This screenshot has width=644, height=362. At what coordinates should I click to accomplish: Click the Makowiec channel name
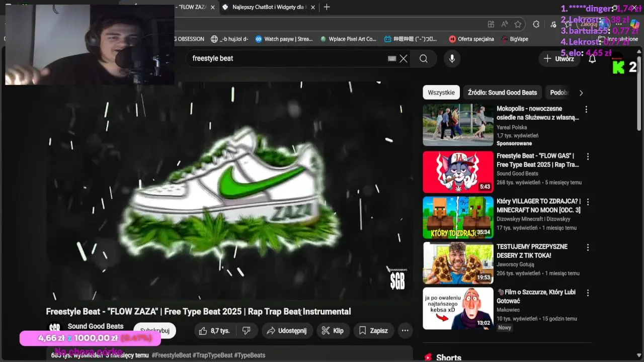508,310
